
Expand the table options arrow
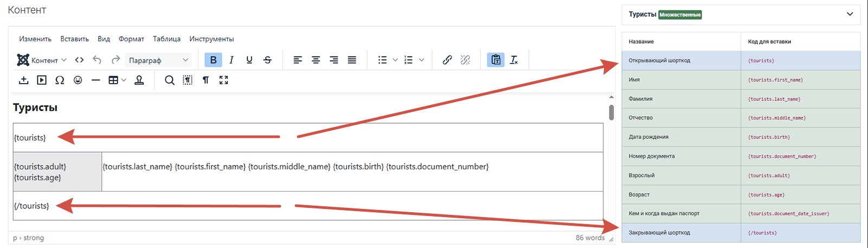(x=124, y=80)
